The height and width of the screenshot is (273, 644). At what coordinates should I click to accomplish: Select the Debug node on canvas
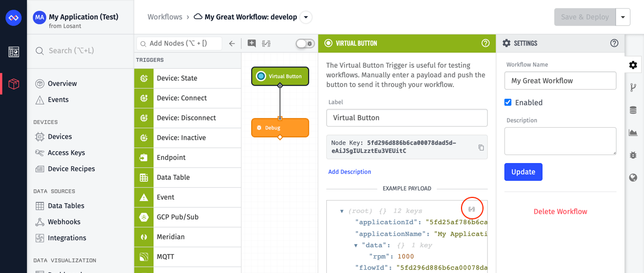[x=280, y=128]
